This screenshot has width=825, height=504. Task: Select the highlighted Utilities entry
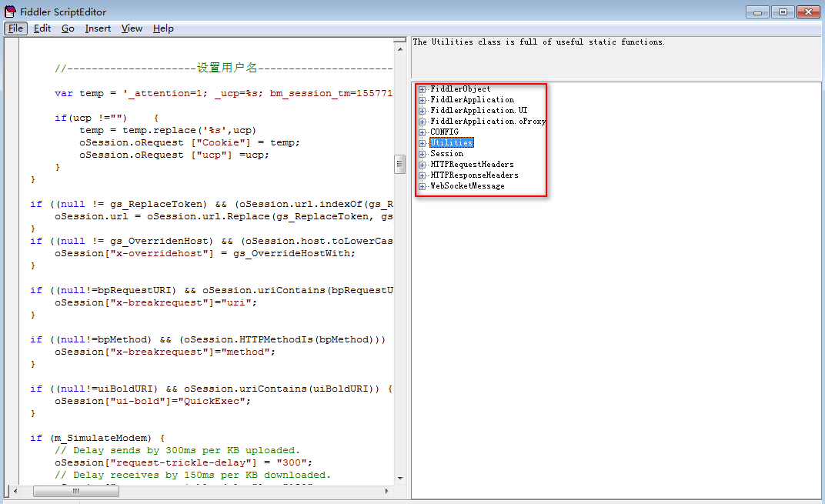point(452,142)
